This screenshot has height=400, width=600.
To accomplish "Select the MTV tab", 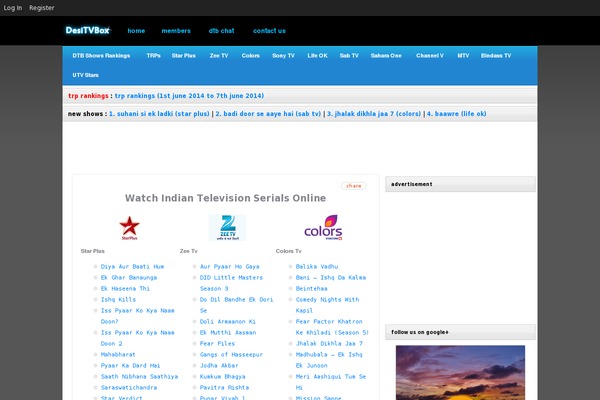I will pyautogui.click(x=463, y=56).
